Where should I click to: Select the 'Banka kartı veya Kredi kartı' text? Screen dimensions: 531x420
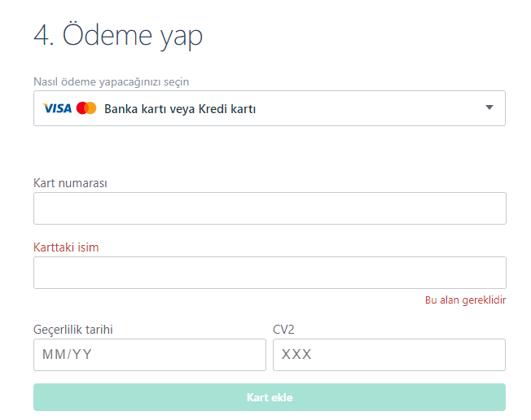[x=180, y=108]
